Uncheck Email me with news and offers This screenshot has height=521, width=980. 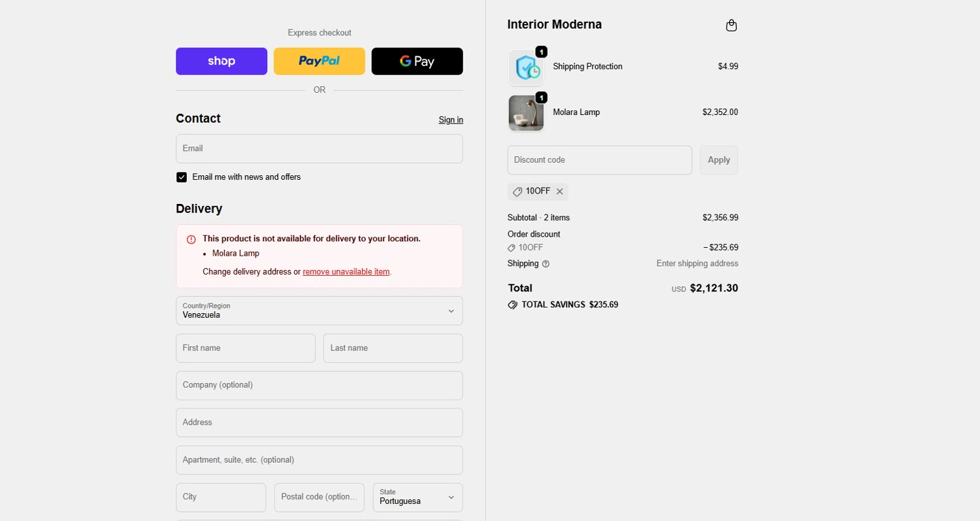click(x=182, y=177)
